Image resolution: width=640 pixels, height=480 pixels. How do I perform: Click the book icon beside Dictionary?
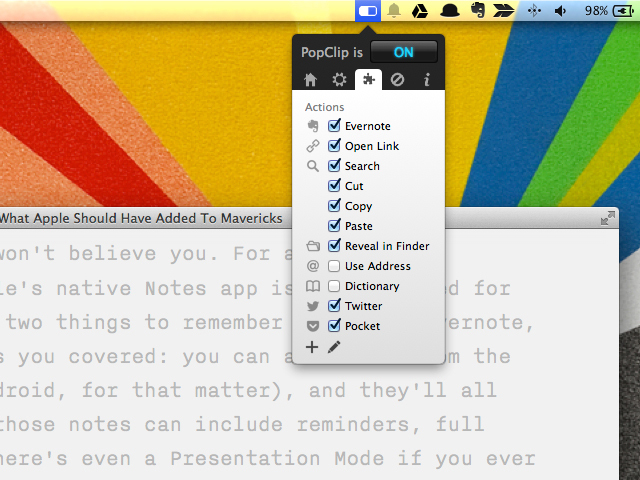pyautogui.click(x=313, y=286)
